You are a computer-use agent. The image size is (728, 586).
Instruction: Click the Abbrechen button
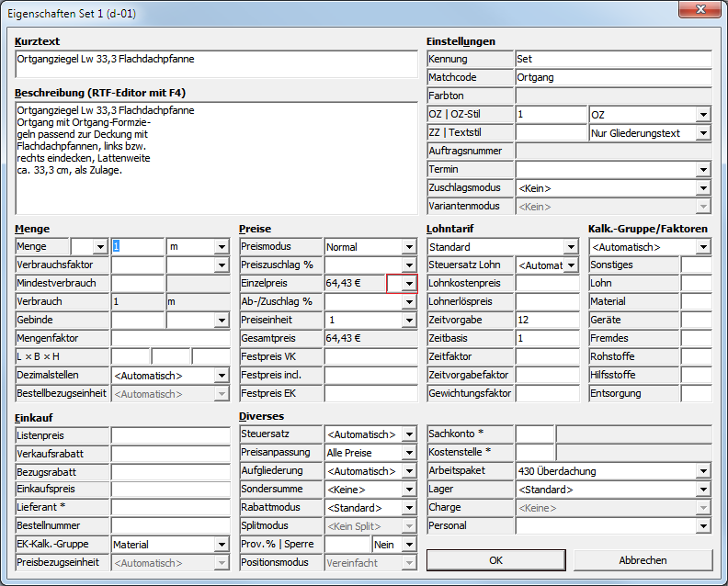[x=643, y=560]
